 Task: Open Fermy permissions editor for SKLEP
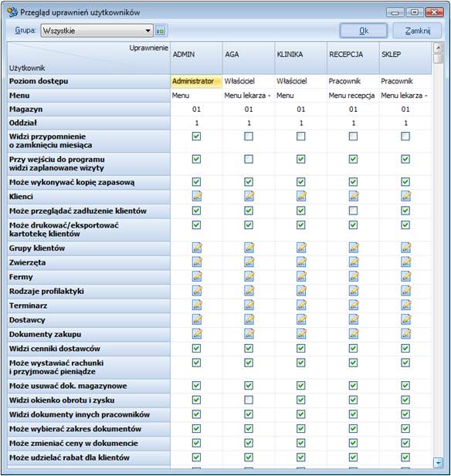click(405, 276)
